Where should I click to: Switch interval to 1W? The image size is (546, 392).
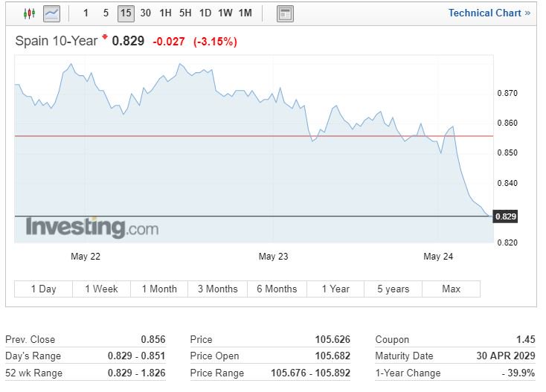[225, 13]
